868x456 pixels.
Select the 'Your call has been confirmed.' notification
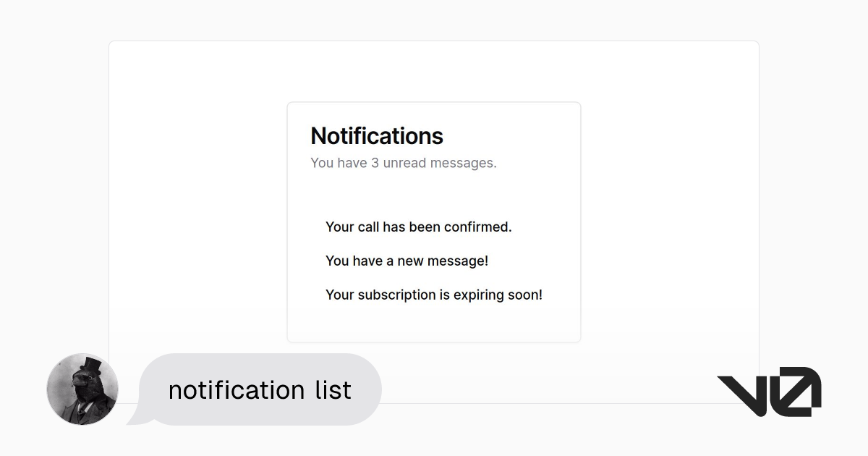pyautogui.click(x=418, y=227)
